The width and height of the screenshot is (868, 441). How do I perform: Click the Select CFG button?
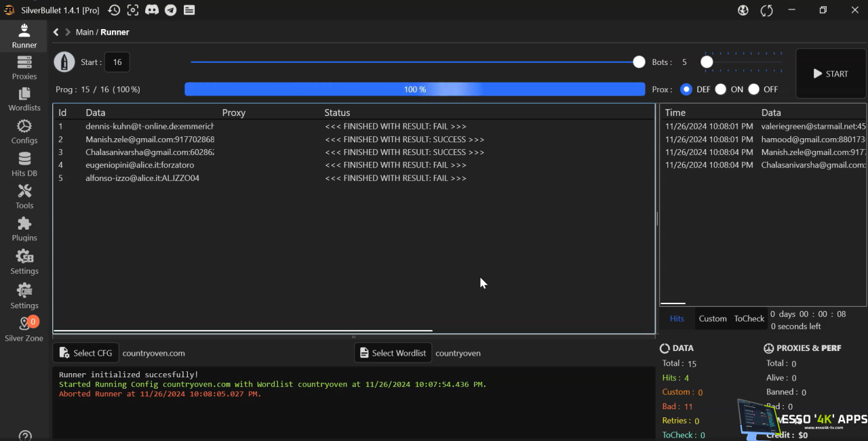[86, 353]
